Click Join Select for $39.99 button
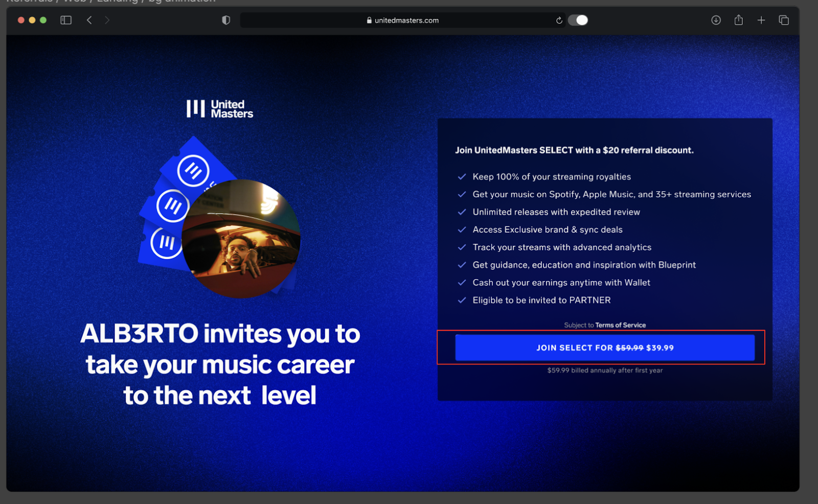 [x=605, y=348]
